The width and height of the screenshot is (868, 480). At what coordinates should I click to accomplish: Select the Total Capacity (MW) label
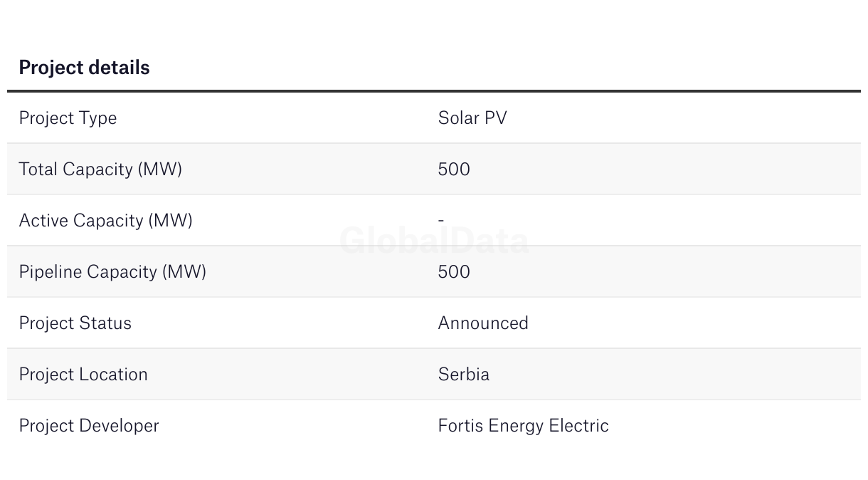100,169
